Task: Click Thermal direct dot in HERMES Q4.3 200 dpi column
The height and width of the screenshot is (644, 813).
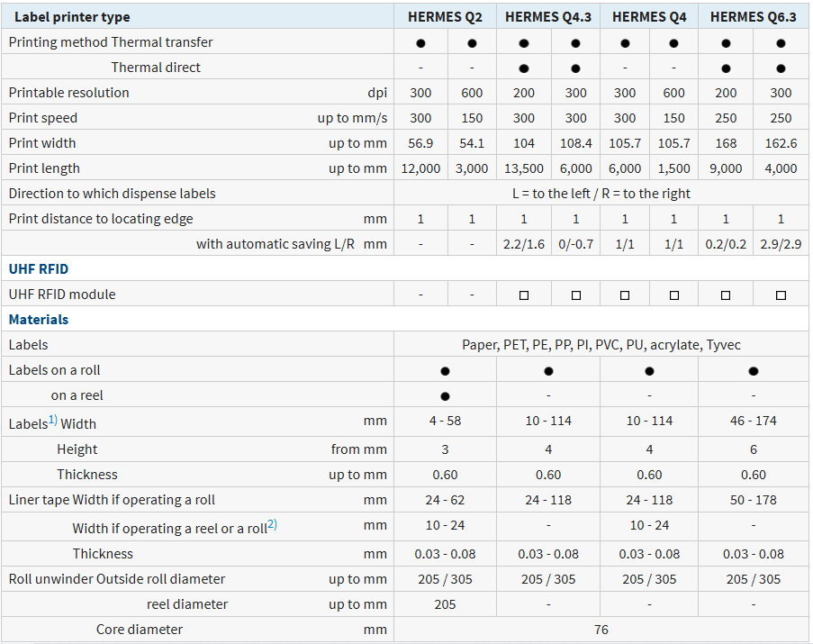Action: 523,68
